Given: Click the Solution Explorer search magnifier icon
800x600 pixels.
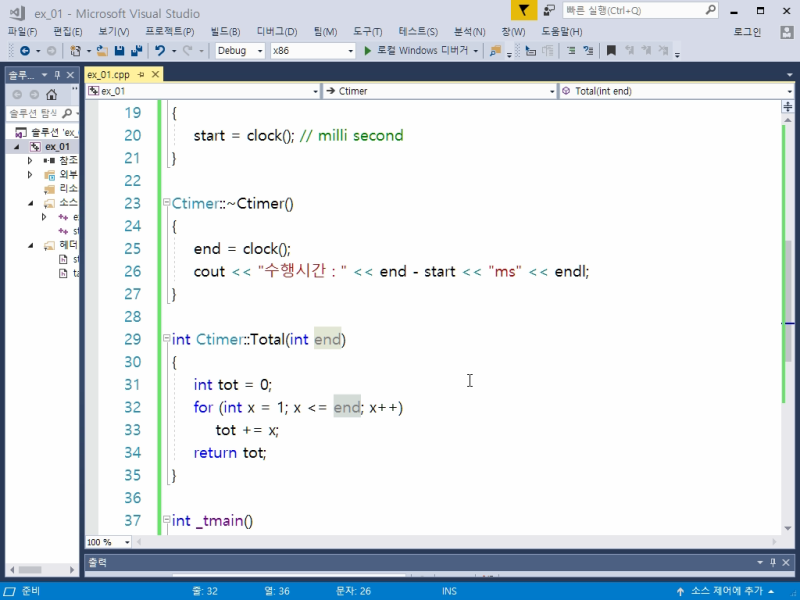Looking at the screenshot, I should click(66, 113).
